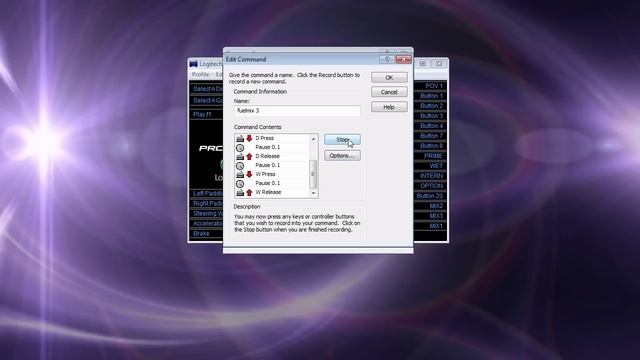Stop recording the command
Viewport: 640px width, 360px height.
click(342, 140)
